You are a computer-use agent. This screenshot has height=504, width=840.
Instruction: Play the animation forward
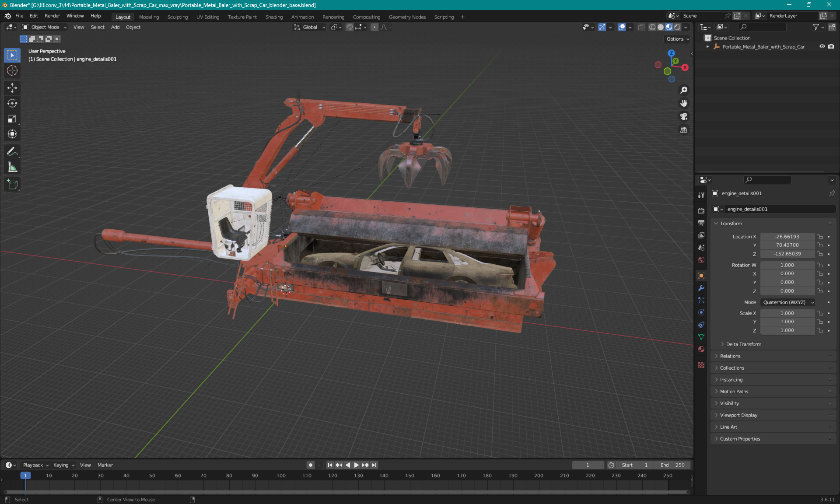click(356, 465)
